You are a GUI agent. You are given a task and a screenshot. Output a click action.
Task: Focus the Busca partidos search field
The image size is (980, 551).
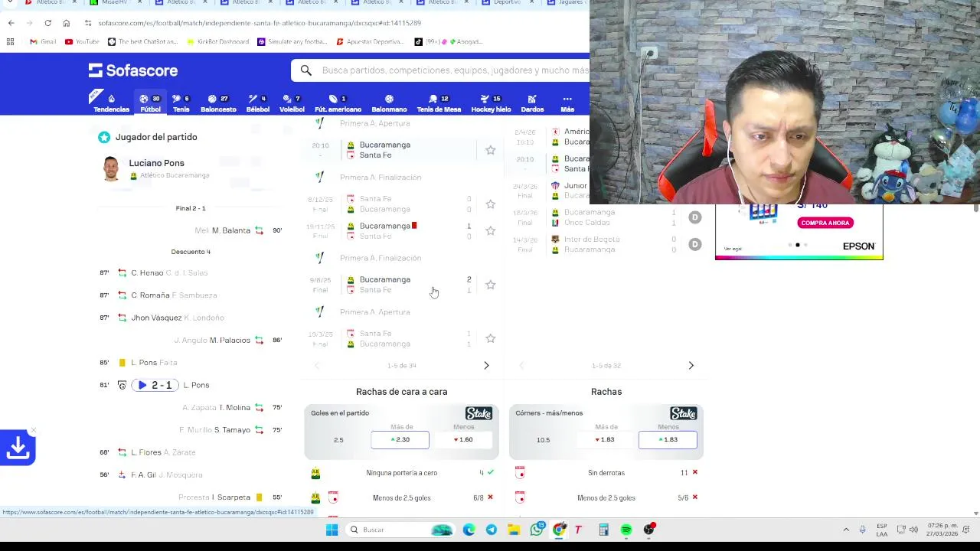click(455, 70)
